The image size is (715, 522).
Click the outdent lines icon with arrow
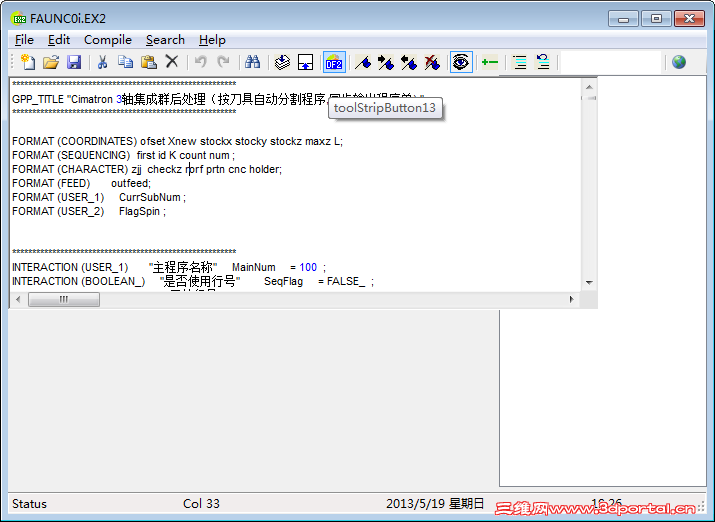click(543, 62)
